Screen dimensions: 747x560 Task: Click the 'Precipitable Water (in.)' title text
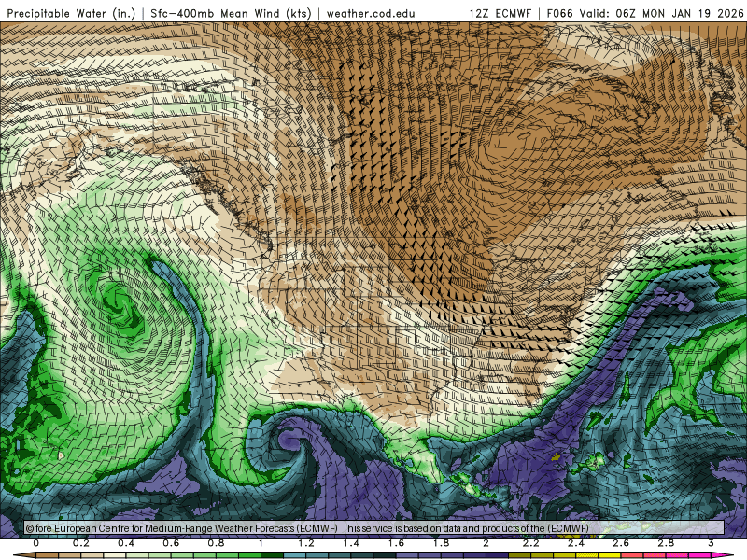point(72,13)
